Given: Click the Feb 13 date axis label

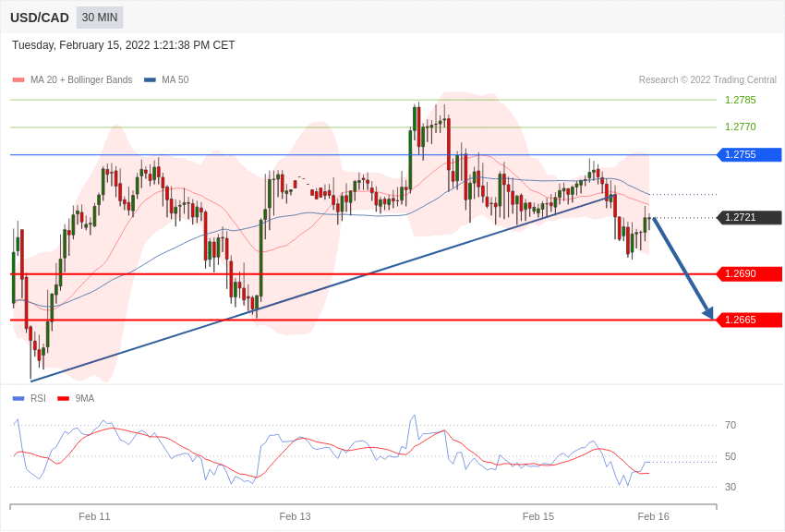Looking at the screenshot, I should click(295, 516).
